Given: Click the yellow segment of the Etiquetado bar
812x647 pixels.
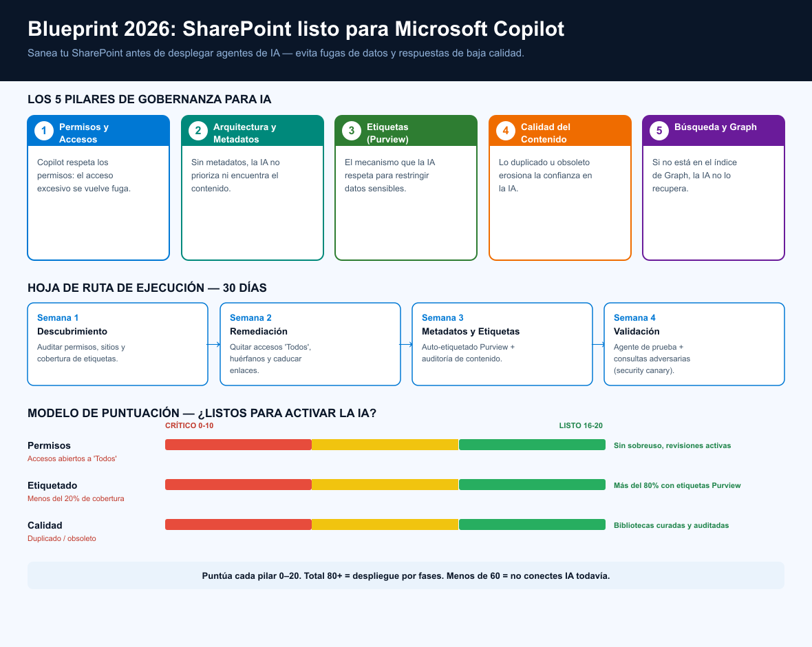Looking at the screenshot, I should point(385,485).
